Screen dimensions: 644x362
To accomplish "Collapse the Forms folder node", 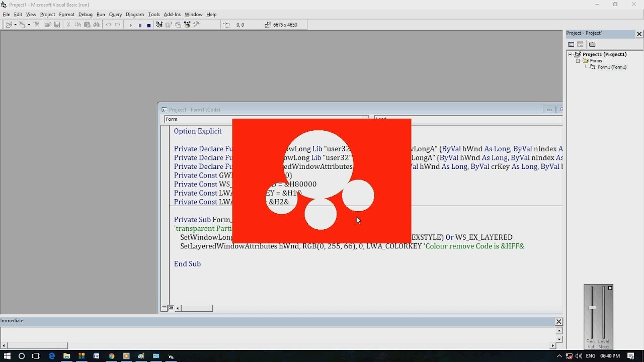I will click(578, 61).
